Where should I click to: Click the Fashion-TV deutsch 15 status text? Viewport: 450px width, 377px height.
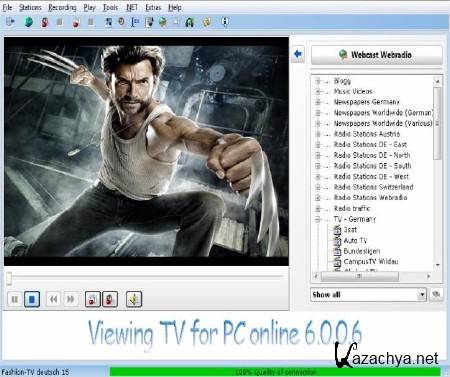click(x=35, y=372)
